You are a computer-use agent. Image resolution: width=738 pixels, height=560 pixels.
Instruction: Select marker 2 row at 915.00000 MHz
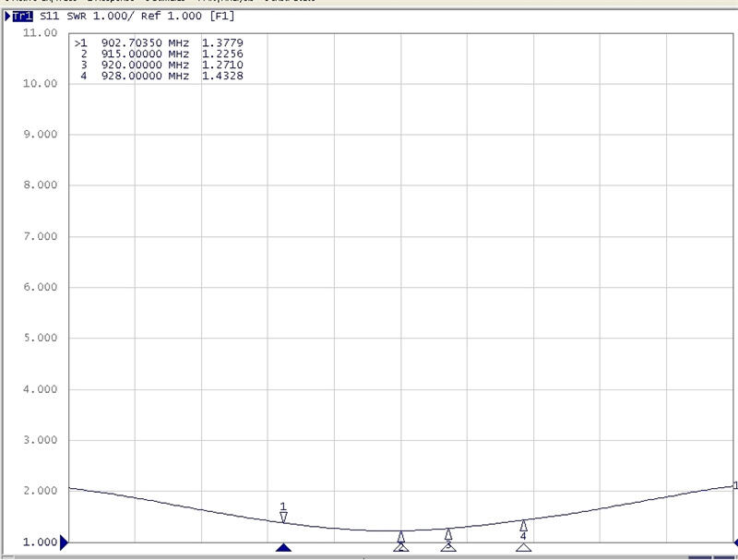pos(157,54)
